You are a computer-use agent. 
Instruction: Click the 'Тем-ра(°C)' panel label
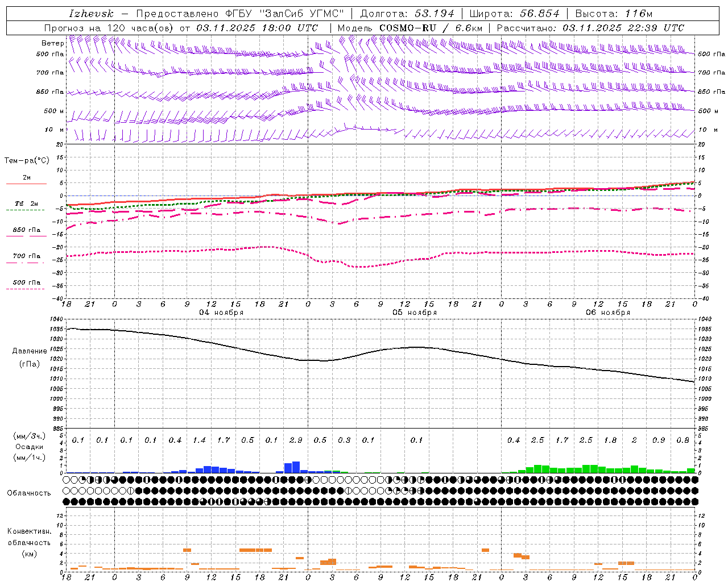pos(27,161)
